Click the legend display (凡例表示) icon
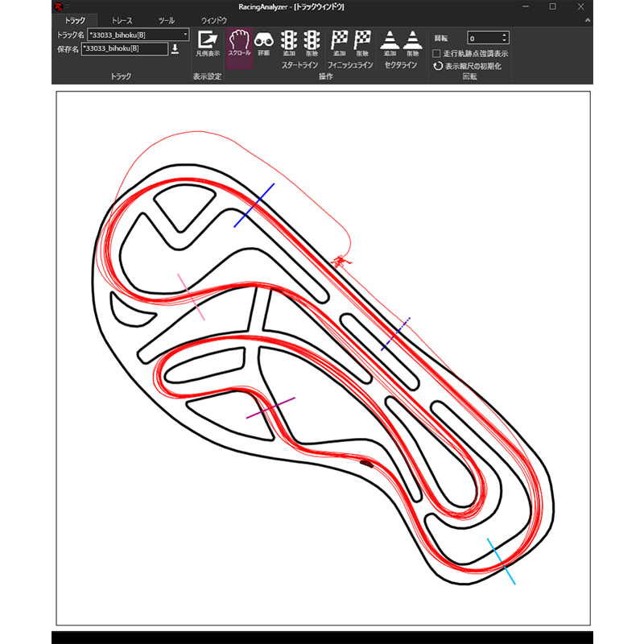The image size is (644, 644). tap(207, 42)
